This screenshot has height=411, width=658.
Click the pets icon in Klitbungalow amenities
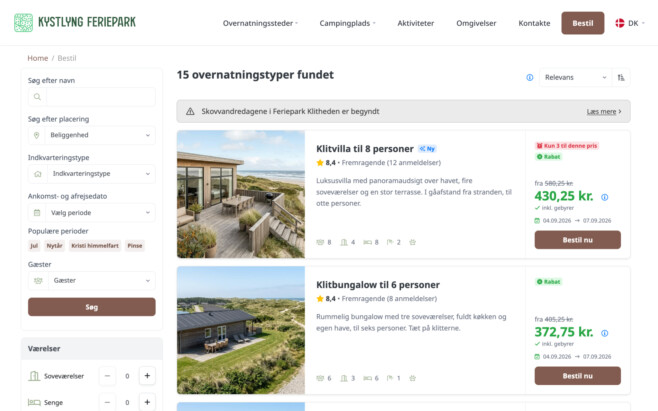click(413, 378)
